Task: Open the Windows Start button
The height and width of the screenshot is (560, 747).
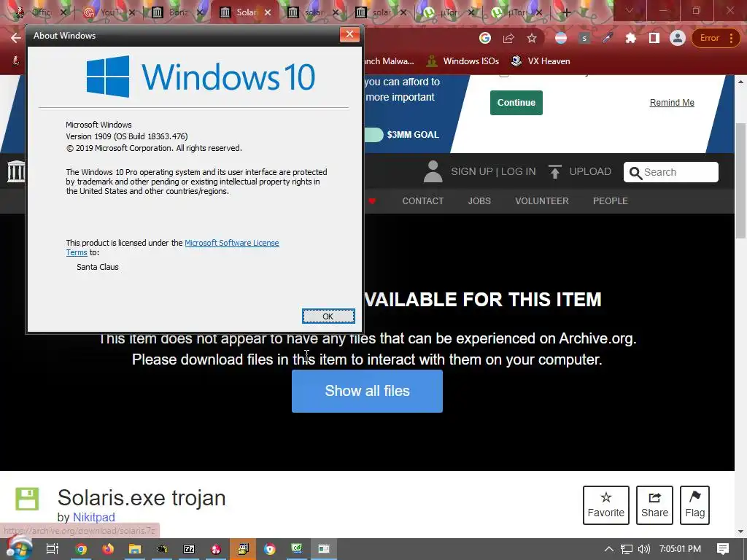Action: pyautogui.click(x=18, y=548)
